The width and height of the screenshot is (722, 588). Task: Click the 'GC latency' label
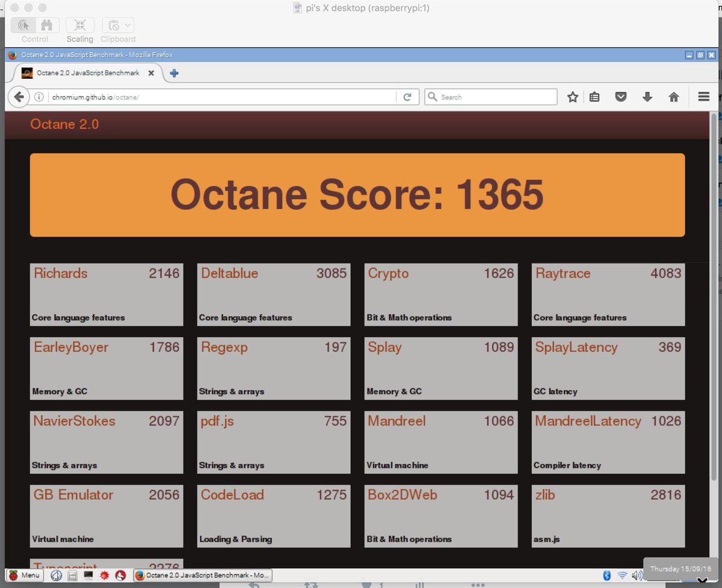coord(555,391)
